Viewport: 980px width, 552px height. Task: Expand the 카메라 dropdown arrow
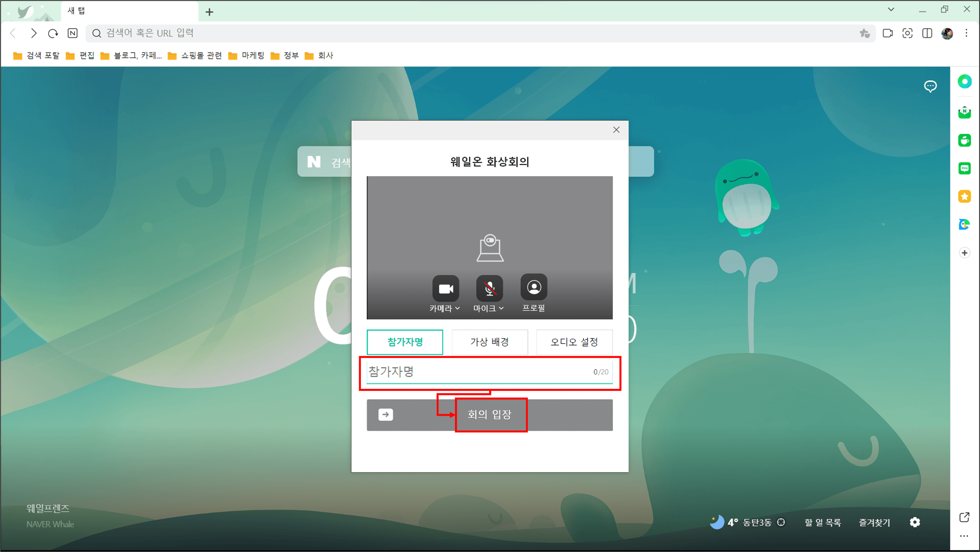pyautogui.click(x=457, y=308)
